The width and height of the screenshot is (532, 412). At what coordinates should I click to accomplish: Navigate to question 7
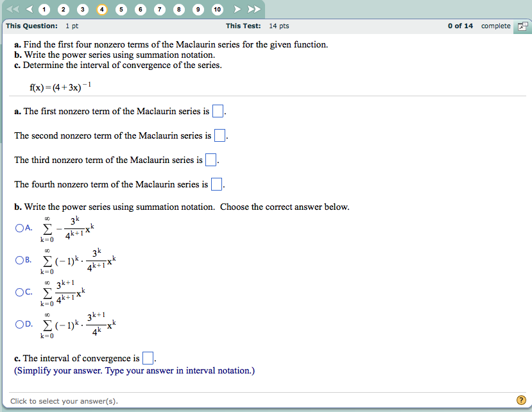(x=159, y=9)
